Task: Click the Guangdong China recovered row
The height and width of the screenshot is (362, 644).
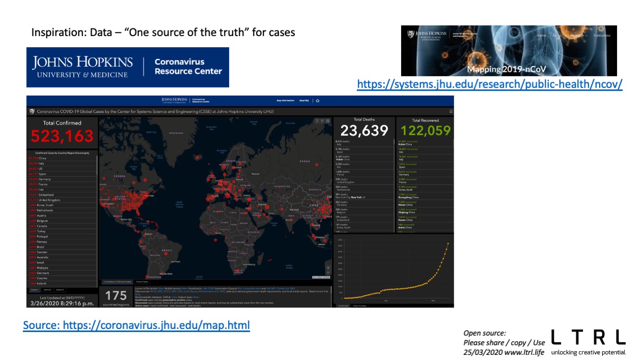Action: click(x=425, y=195)
